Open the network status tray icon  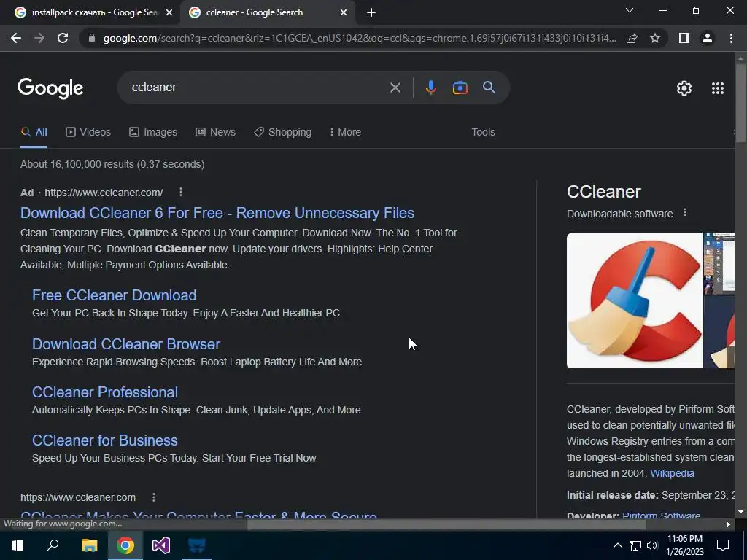tap(635, 545)
